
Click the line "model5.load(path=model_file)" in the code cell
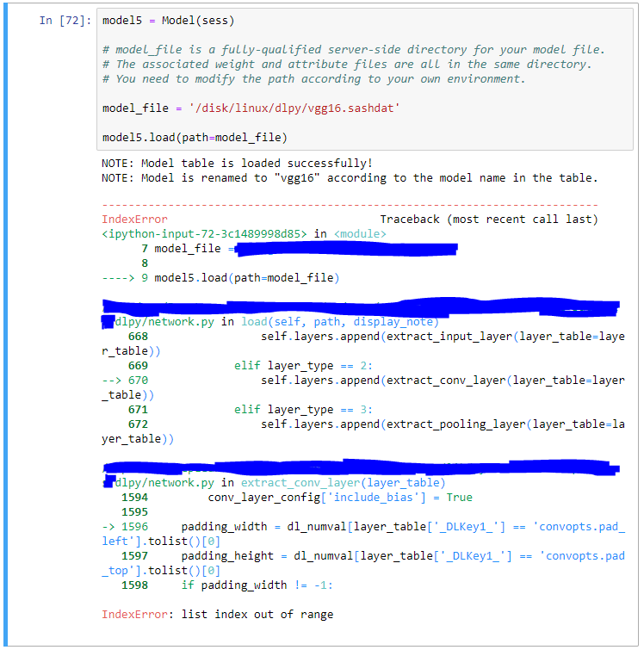click(195, 137)
